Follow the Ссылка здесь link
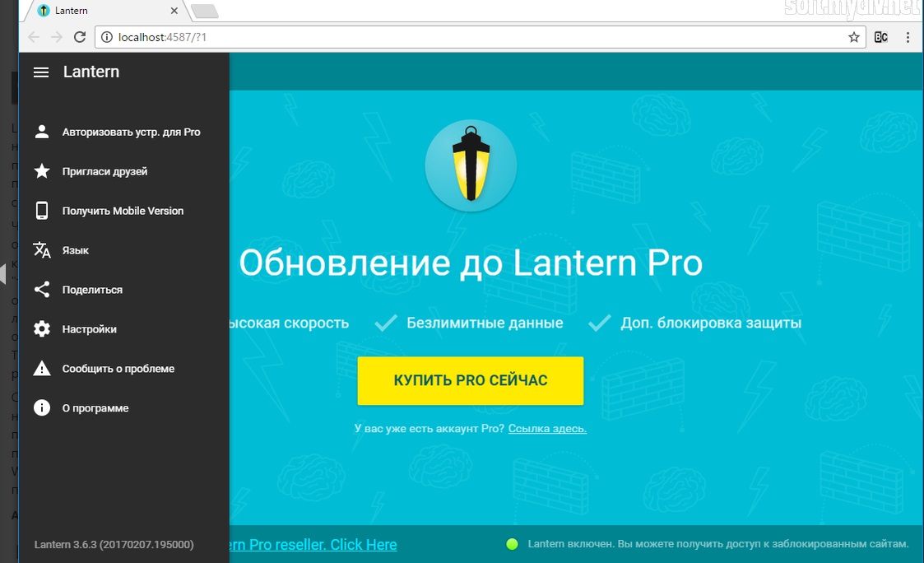The width and height of the screenshot is (924, 563). pyautogui.click(x=547, y=429)
